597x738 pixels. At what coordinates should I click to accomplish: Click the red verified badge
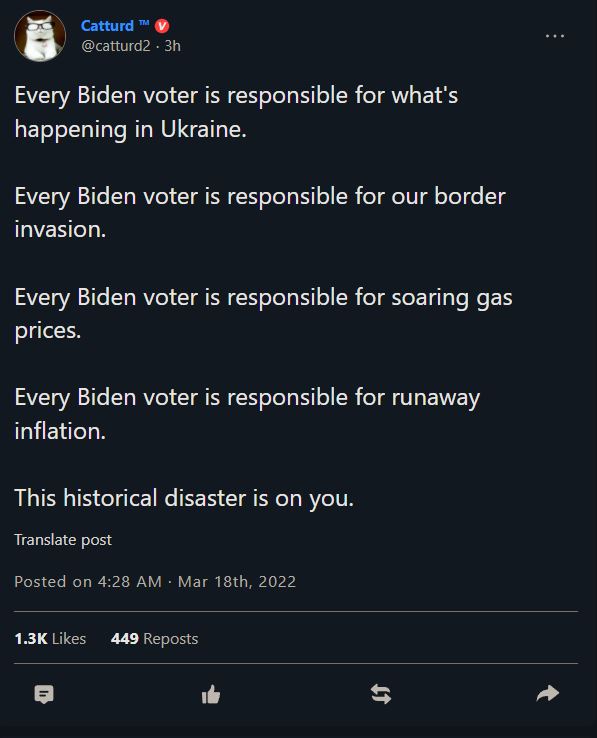click(162, 26)
